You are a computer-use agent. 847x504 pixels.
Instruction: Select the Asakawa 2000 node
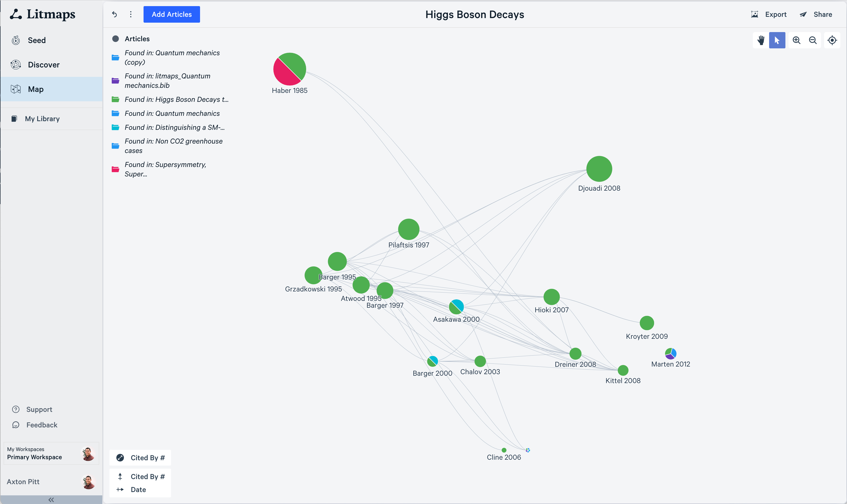tap(456, 307)
